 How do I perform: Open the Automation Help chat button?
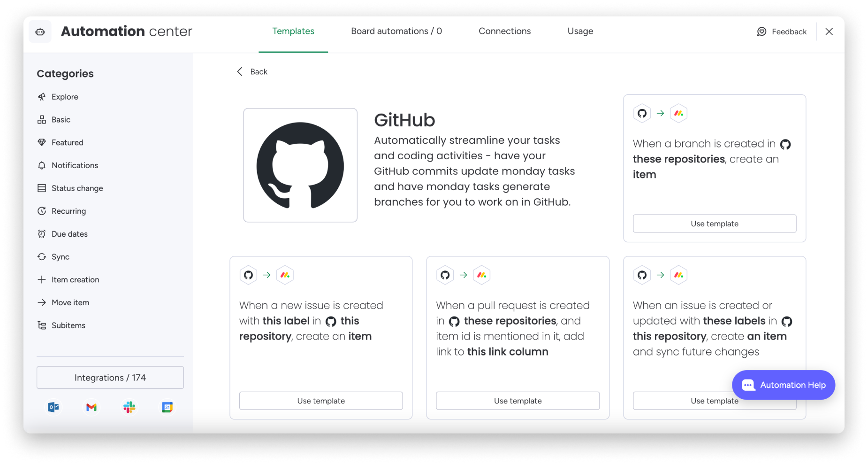pyautogui.click(x=783, y=385)
